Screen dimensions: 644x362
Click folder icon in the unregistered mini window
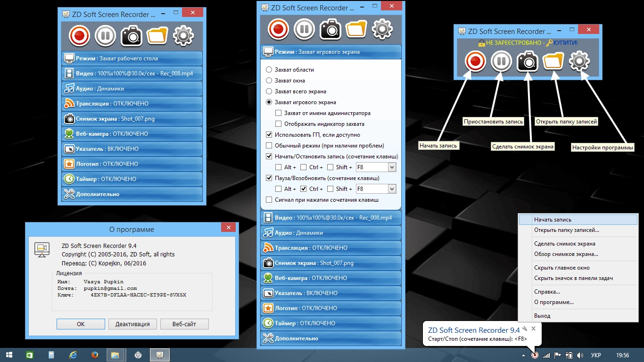point(553,61)
